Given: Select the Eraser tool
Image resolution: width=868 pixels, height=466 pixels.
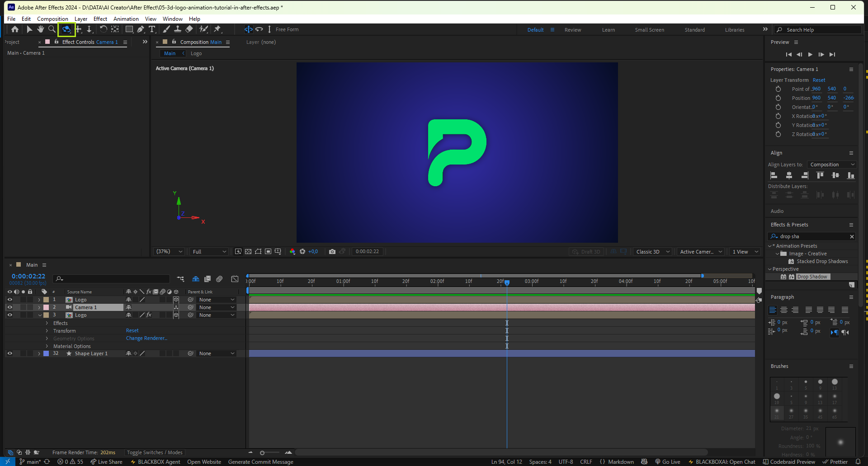Looking at the screenshot, I should [189, 29].
